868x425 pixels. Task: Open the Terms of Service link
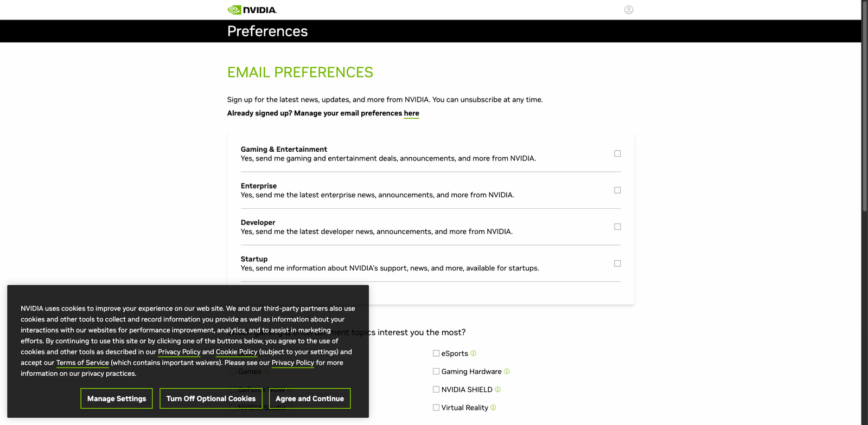(82, 363)
